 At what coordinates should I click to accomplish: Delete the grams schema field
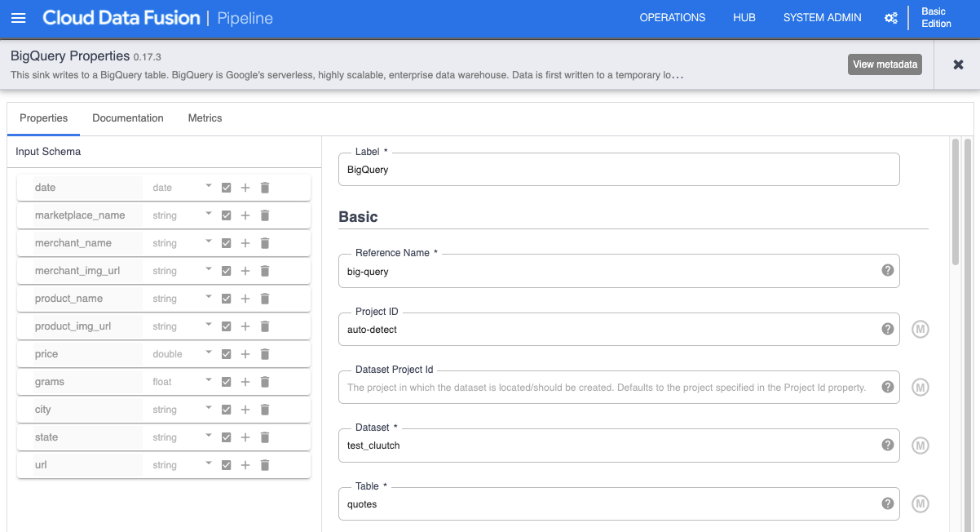pyautogui.click(x=264, y=382)
